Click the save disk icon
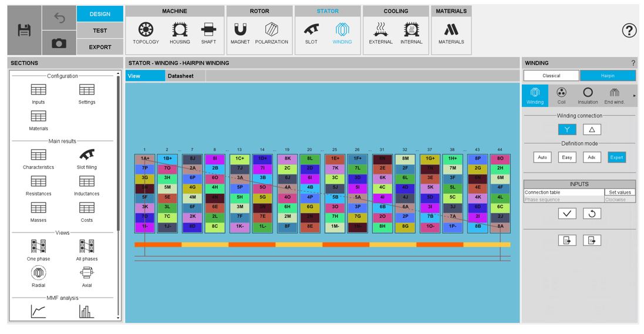Viewport: 644px width, 334px height. pos(26,31)
